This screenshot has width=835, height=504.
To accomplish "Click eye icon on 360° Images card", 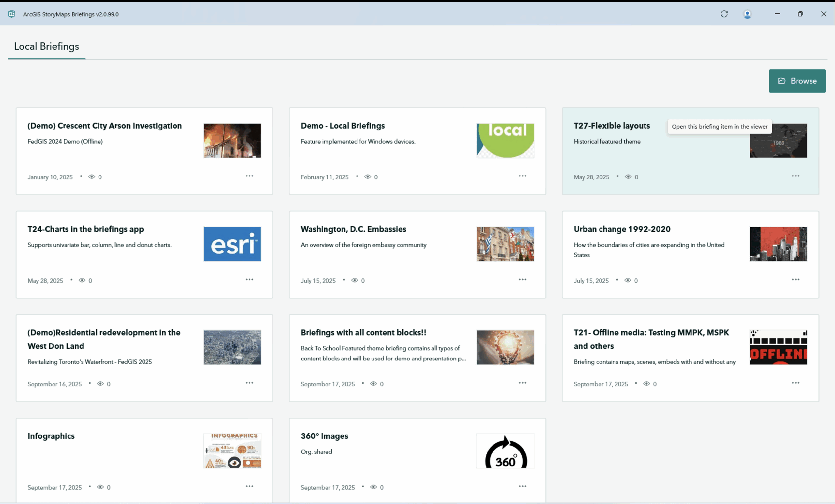I will (x=373, y=487).
